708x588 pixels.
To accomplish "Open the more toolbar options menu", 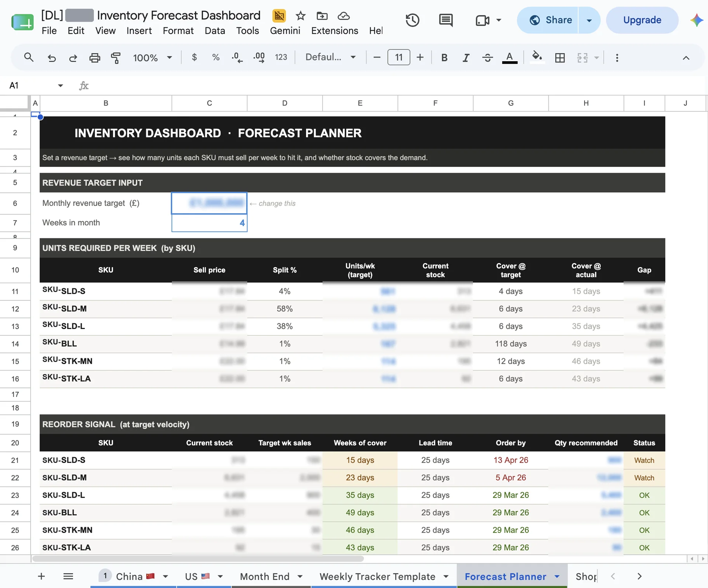I will (x=617, y=58).
